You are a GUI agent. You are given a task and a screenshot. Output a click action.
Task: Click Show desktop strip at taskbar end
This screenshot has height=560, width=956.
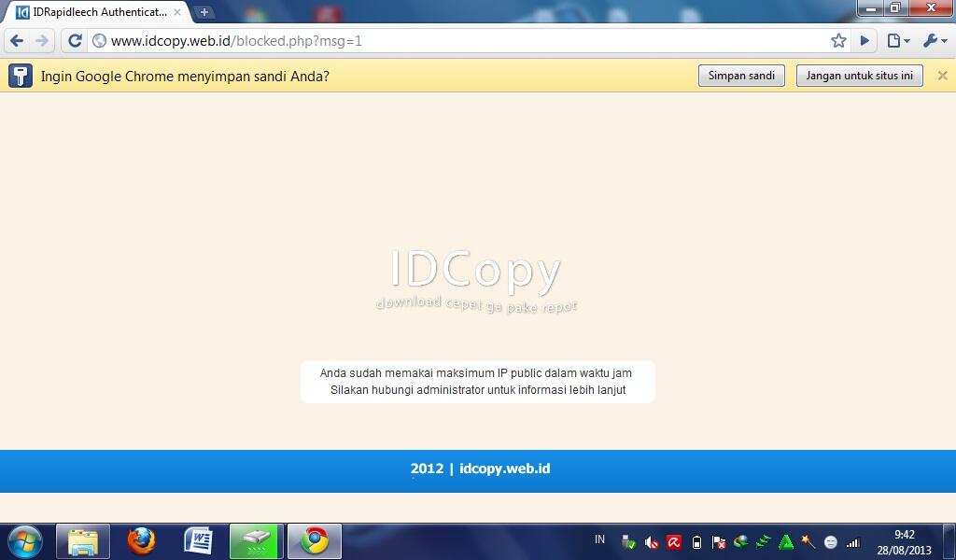tap(949, 541)
